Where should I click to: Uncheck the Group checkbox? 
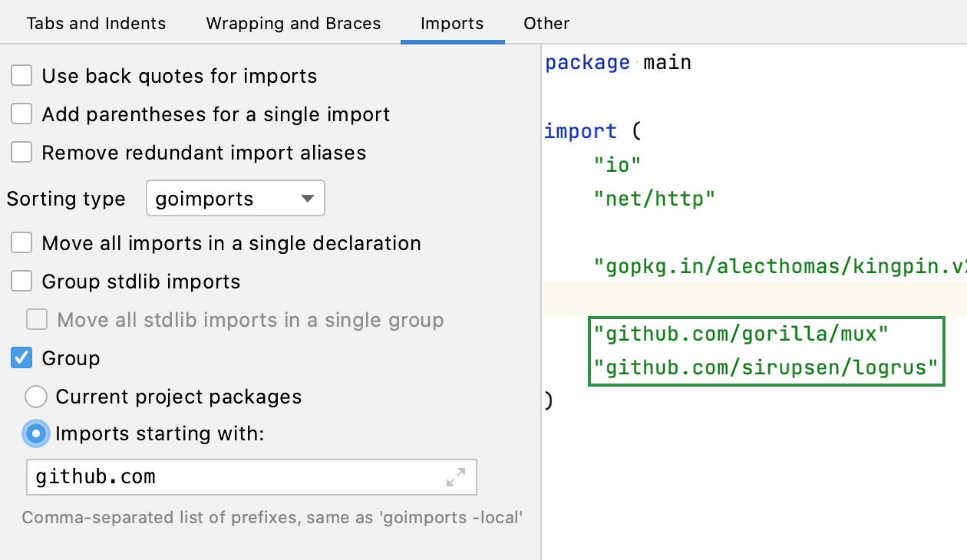click(x=21, y=357)
